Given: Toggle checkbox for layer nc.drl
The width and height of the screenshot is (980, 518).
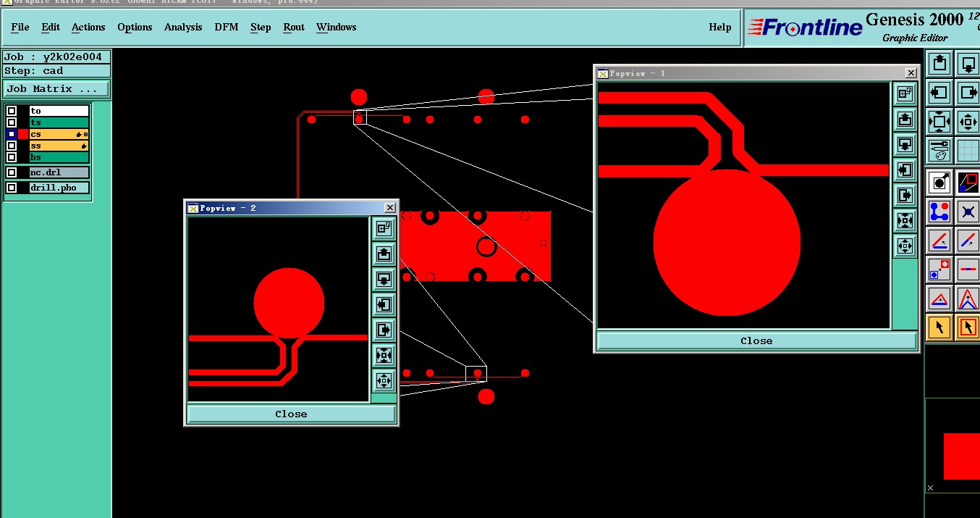Looking at the screenshot, I should click(x=11, y=172).
